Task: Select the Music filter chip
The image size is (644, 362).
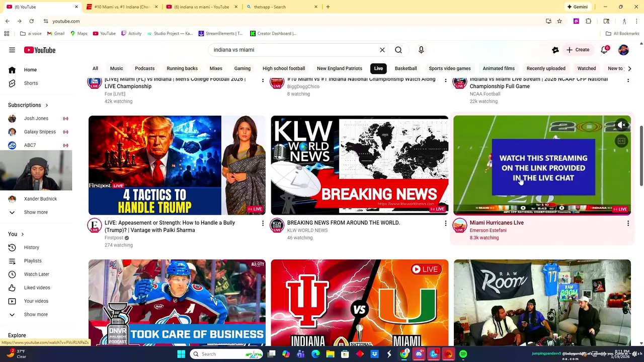Action: [x=116, y=68]
